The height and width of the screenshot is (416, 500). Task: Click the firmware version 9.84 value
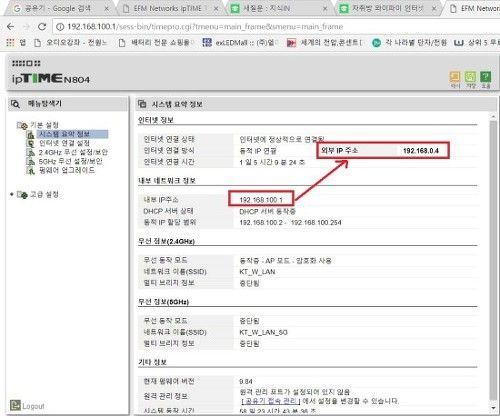coord(246,381)
